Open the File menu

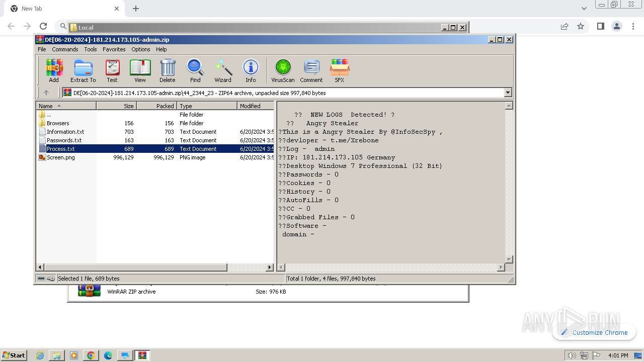(42, 49)
